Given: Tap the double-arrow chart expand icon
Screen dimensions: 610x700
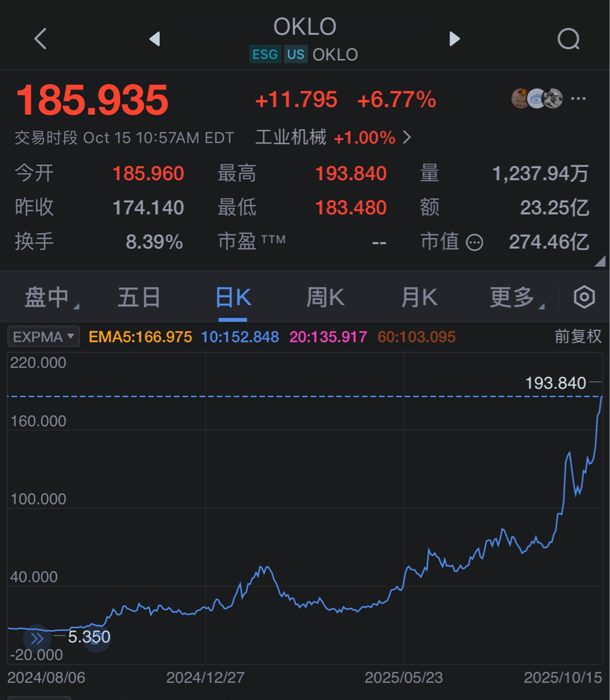Looking at the screenshot, I should 37,638.
